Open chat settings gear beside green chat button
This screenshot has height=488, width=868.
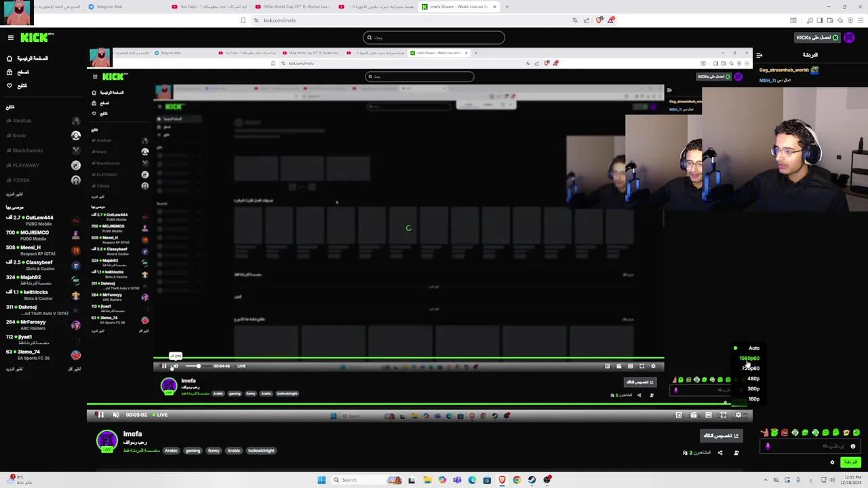(832, 462)
